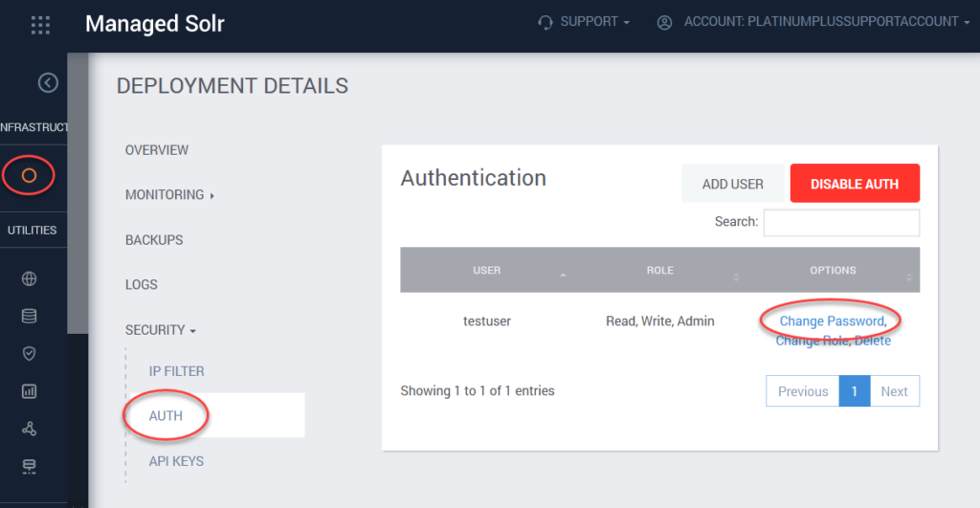This screenshot has height=508, width=980.
Task: Click the Utilities sidebar heading
Action: [x=32, y=230]
